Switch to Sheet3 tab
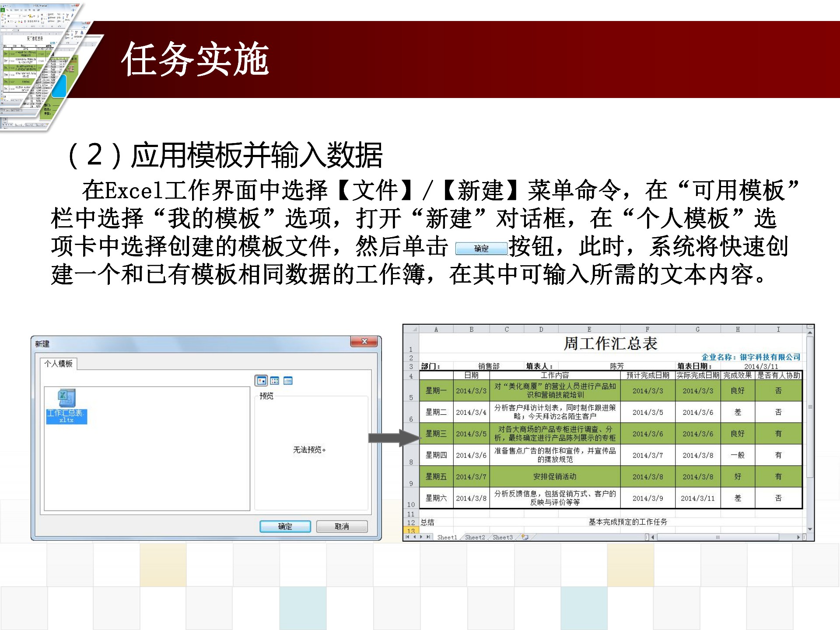The width and height of the screenshot is (840, 630). tap(502, 537)
